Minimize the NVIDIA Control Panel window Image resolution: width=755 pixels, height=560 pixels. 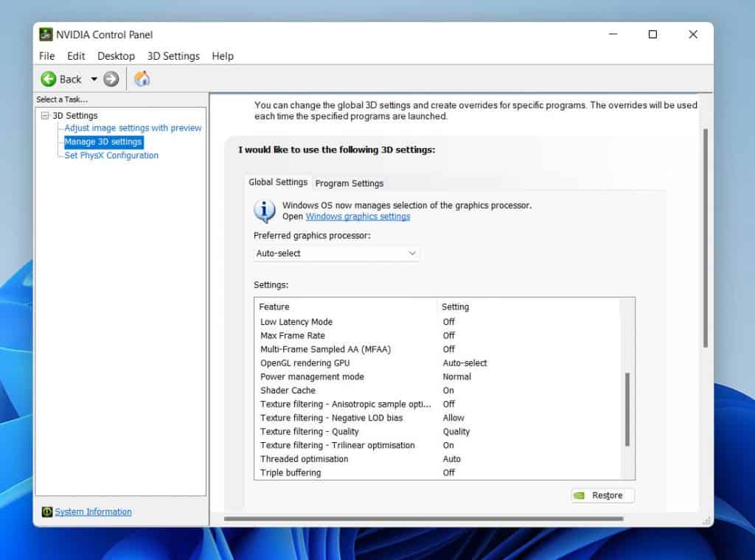pos(613,34)
